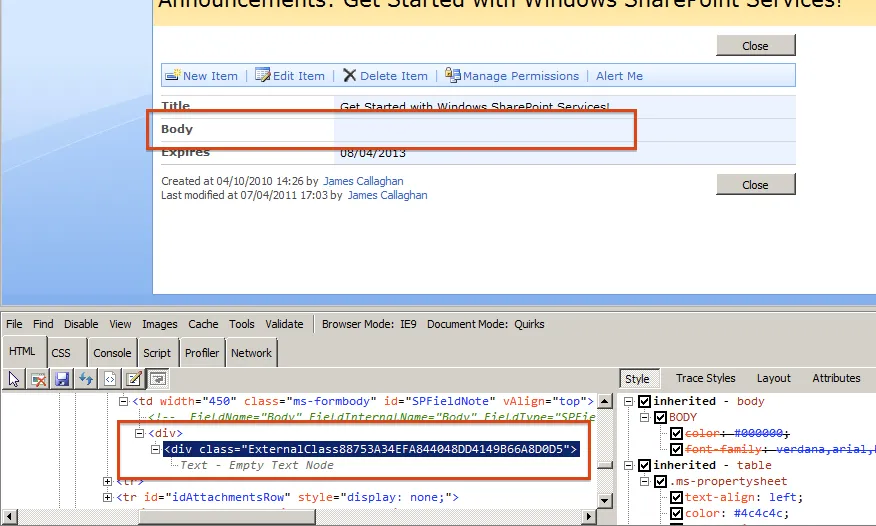
Task: Uncheck the 'inherited - body' checkbox
Action: [x=644, y=401]
